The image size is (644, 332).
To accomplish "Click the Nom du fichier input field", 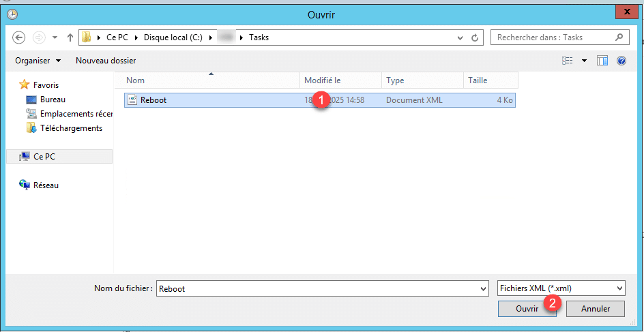I will 317,288.
